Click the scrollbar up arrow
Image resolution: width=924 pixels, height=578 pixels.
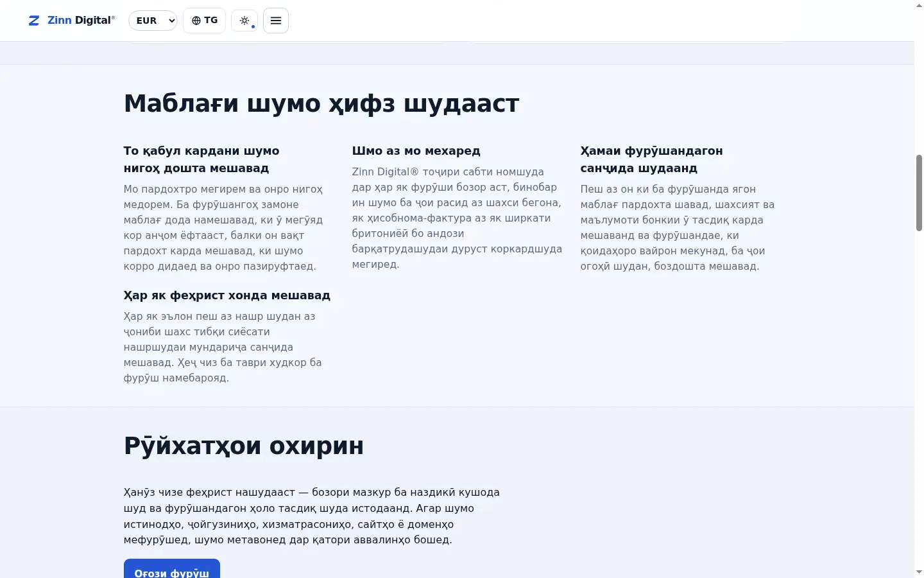coord(919,5)
